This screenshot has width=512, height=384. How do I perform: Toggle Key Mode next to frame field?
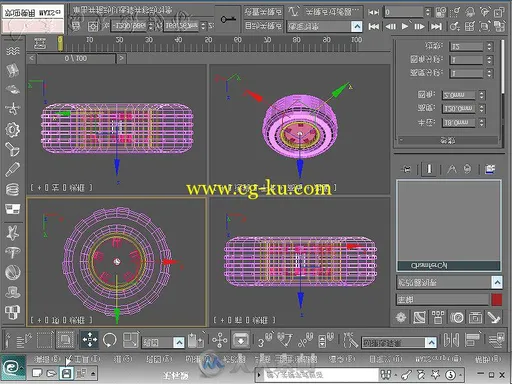tap(374, 12)
